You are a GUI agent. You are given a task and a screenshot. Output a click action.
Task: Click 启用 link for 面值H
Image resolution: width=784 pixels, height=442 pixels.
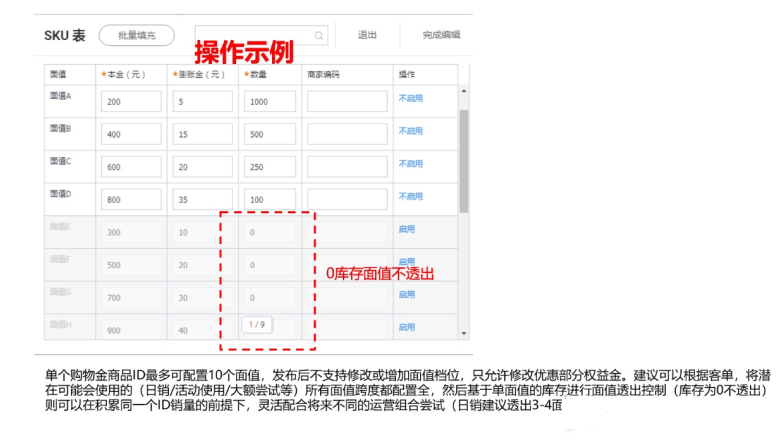click(x=406, y=327)
